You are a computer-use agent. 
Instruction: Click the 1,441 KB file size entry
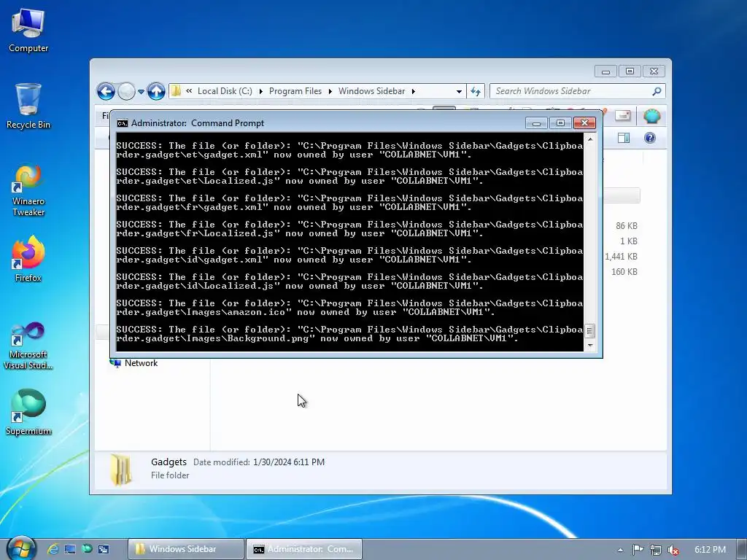pos(621,256)
